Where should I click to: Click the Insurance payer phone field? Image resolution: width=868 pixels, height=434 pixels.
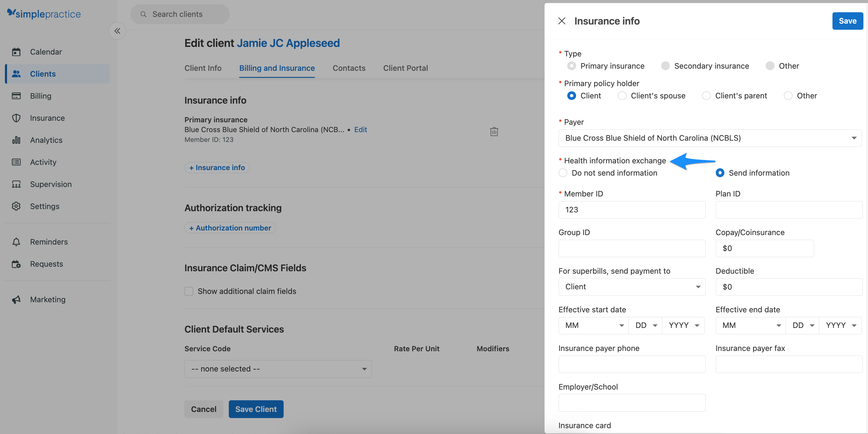[x=632, y=364]
